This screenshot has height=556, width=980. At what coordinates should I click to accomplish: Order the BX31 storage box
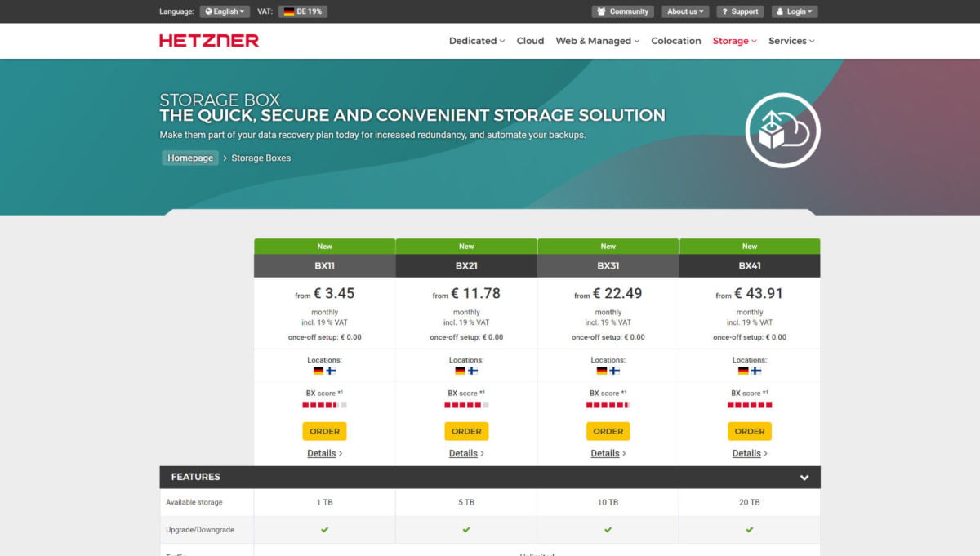[x=608, y=431]
